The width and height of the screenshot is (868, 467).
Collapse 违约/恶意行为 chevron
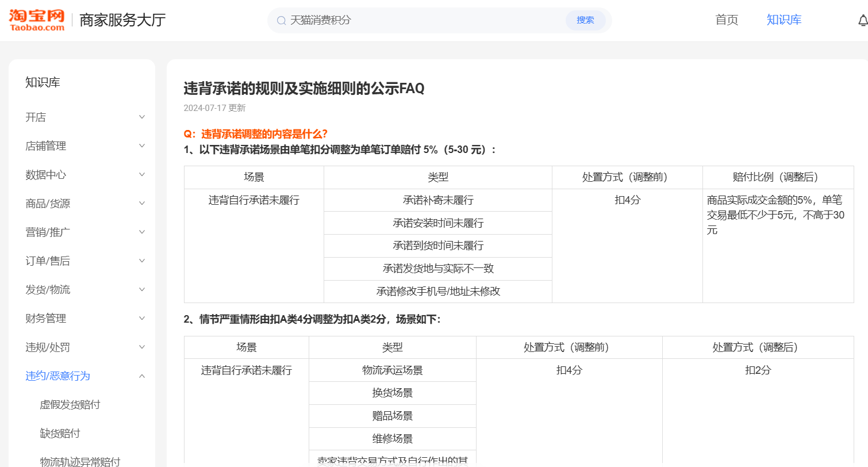tap(142, 376)
